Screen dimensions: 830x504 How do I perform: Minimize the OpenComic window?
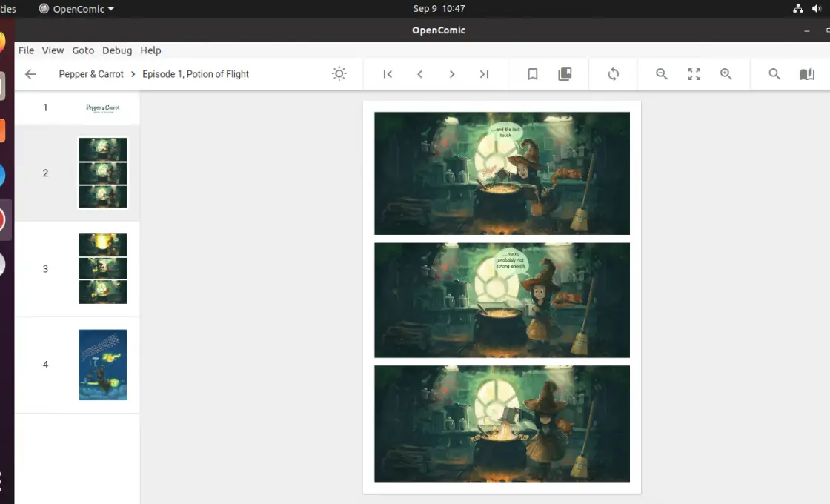[x=807, y=30]
